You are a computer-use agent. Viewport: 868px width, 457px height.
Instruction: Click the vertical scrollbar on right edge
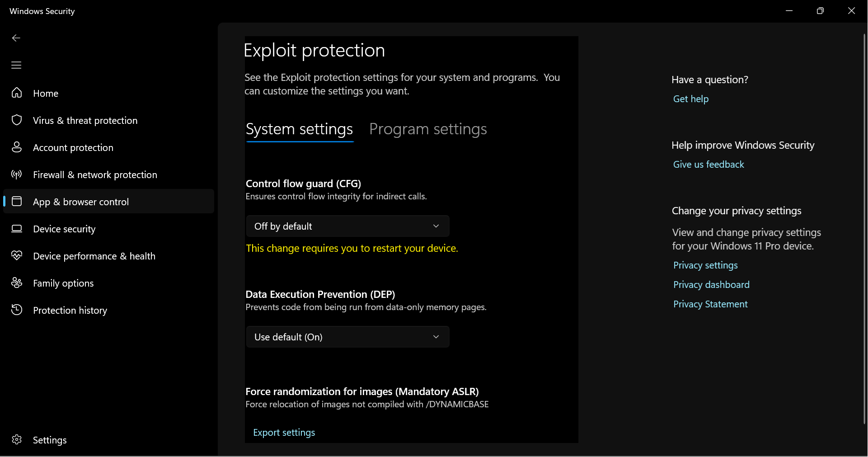(x=864, y=228)
